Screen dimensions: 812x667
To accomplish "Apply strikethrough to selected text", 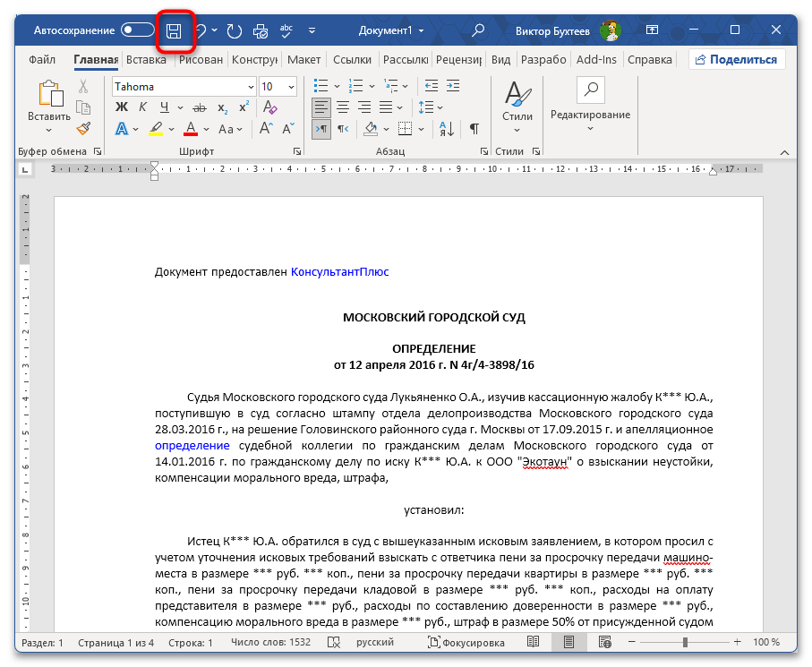I will (x=199, y=107).
